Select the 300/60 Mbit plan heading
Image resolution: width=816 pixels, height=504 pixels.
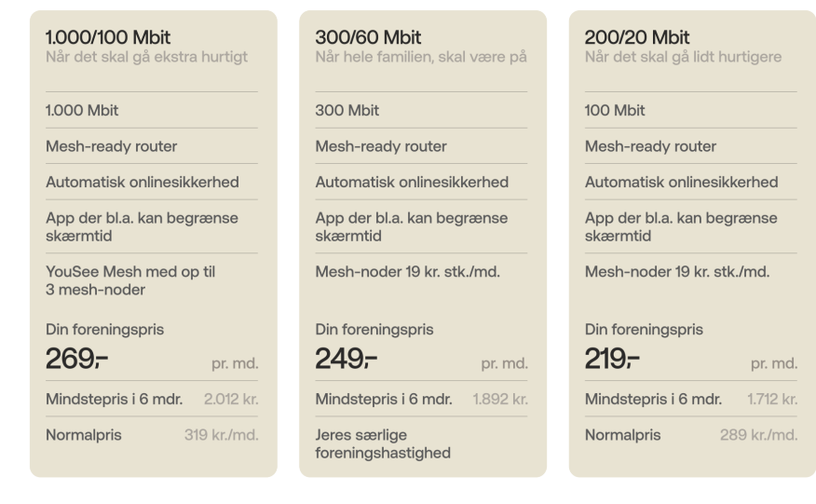point(368,37)
